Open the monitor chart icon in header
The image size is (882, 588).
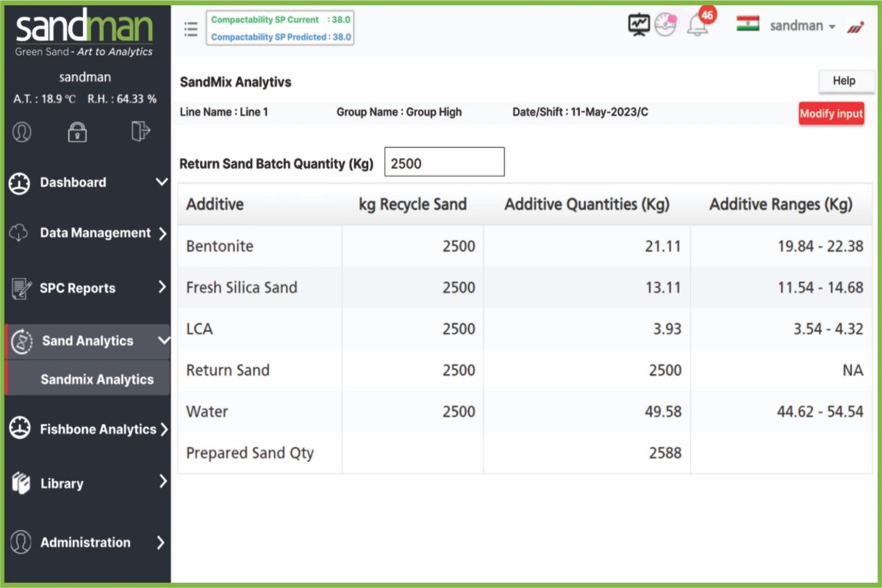tap(639, 25)
